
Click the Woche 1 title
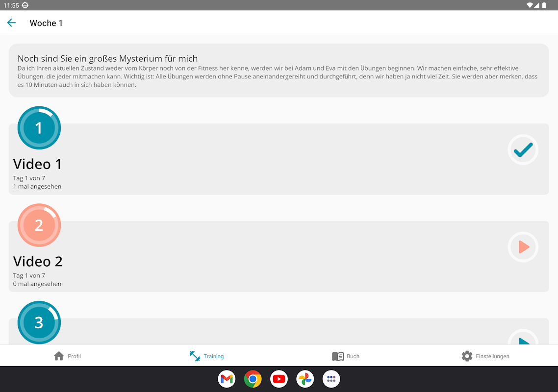[46, 23]
